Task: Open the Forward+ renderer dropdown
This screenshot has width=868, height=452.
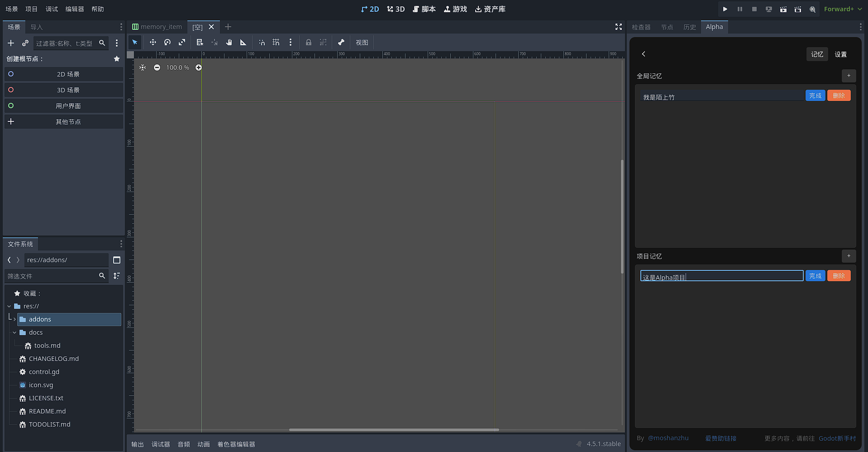Action: point(843,9)
